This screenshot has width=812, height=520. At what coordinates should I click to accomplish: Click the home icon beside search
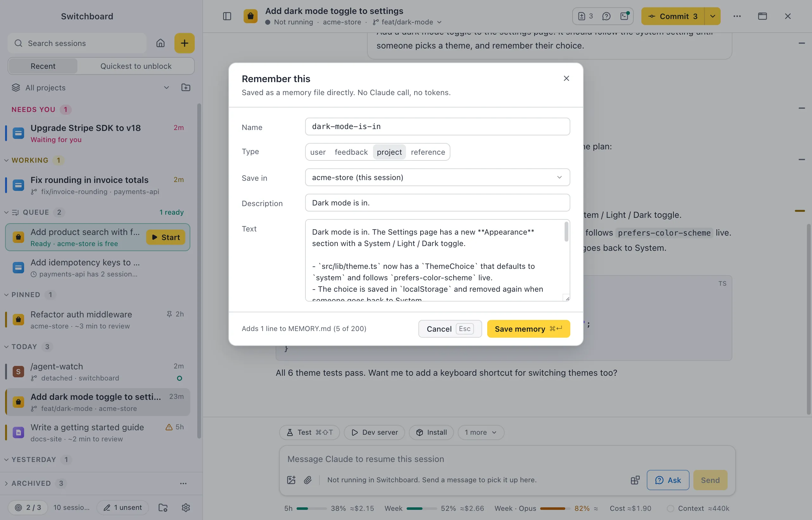point(160,43)
